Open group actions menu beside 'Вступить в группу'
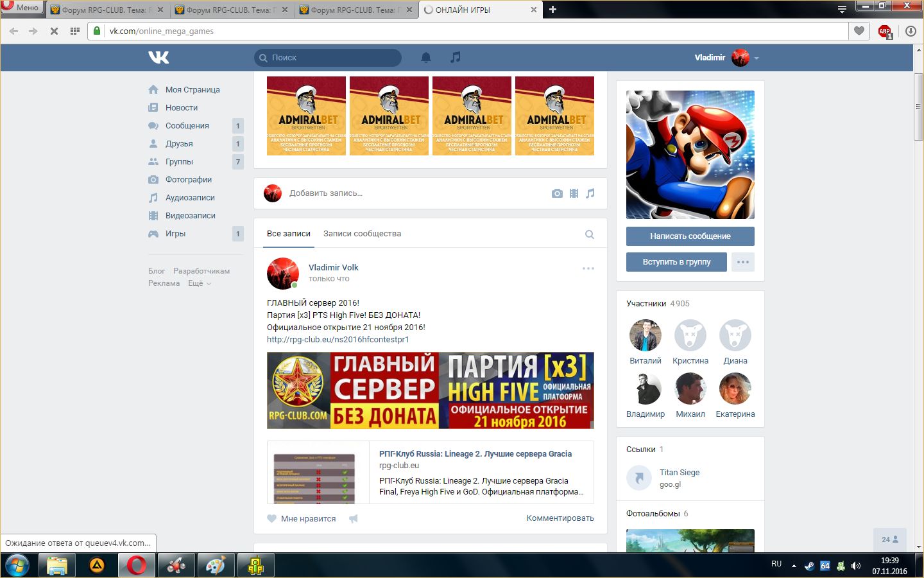924x578 pixels. [x=742, y=262]
